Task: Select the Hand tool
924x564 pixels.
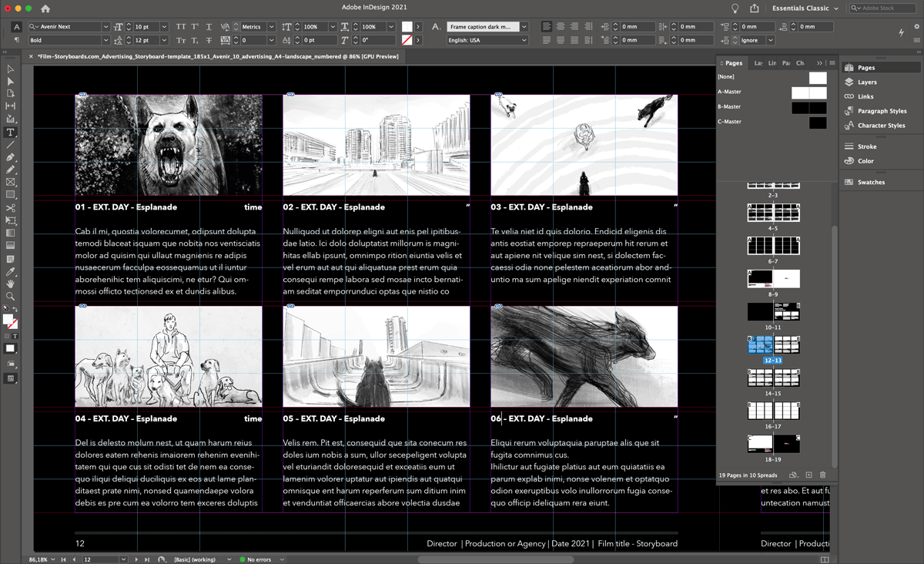Action: coord(11,284)
